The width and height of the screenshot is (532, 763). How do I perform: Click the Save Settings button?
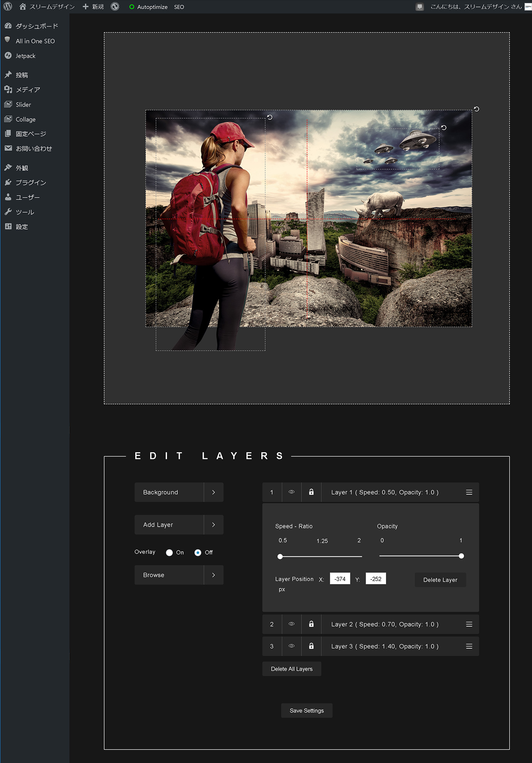click(x=306, y=711)
